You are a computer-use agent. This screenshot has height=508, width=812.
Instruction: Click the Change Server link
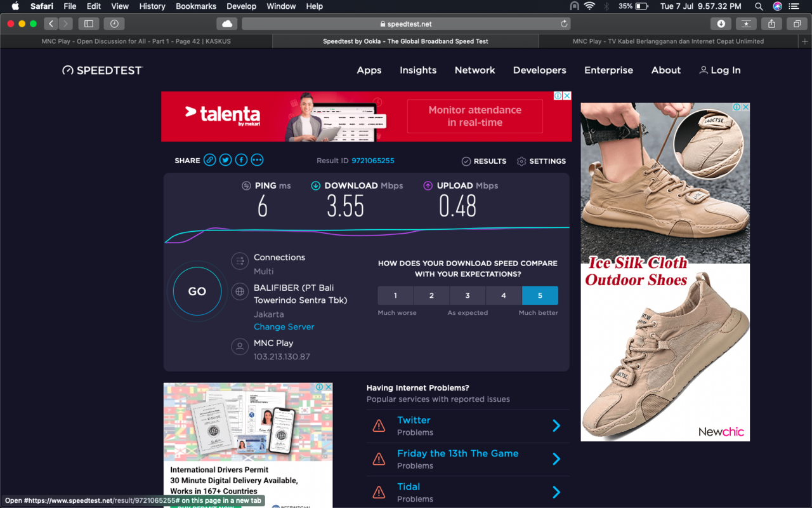coord(284,327)
